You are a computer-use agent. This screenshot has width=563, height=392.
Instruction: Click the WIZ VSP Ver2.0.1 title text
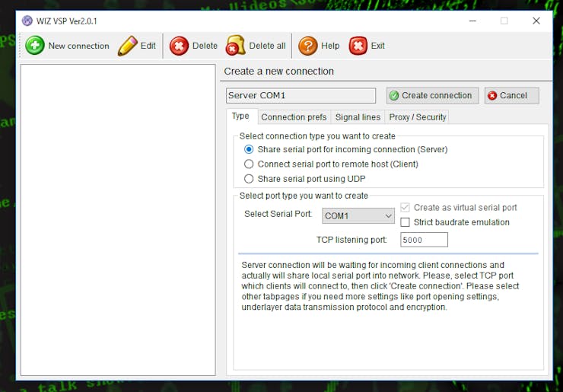point(67,21)
